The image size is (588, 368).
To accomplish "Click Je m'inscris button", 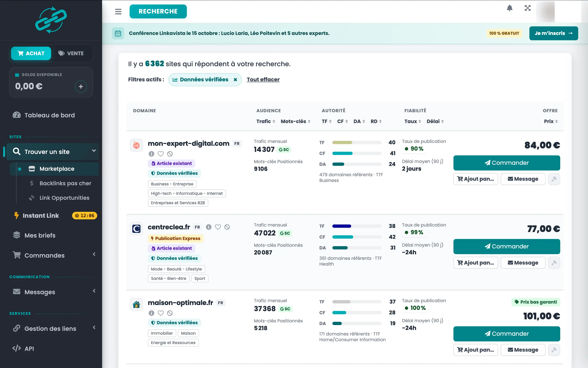I will coord(553,33).
